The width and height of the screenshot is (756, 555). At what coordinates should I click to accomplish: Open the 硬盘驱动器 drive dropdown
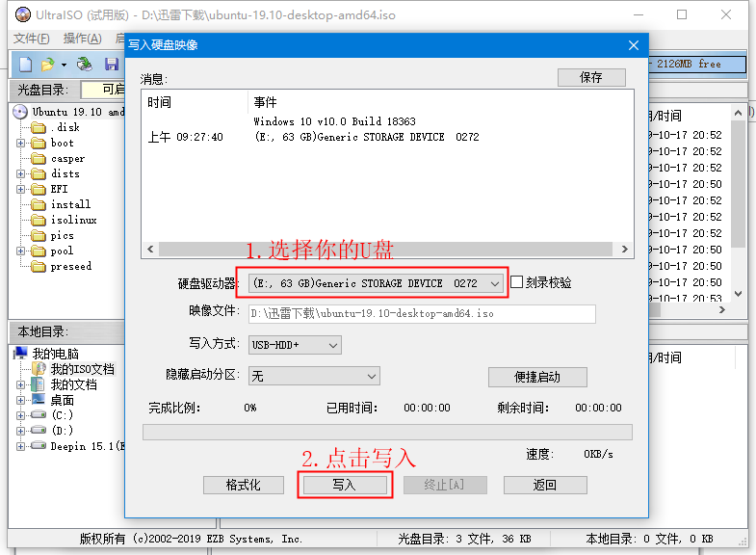tap(376, 283)
